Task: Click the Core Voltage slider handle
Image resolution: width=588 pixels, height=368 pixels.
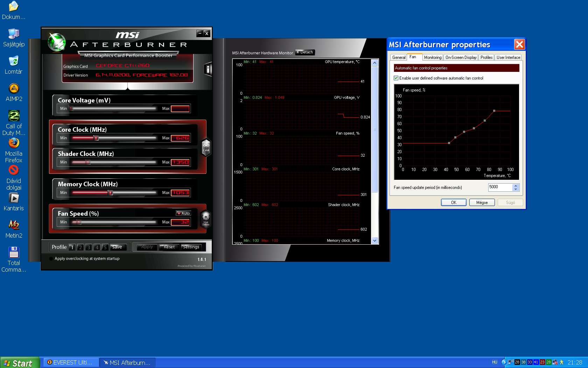Action: pyautogui.click(x=71, y=109)
